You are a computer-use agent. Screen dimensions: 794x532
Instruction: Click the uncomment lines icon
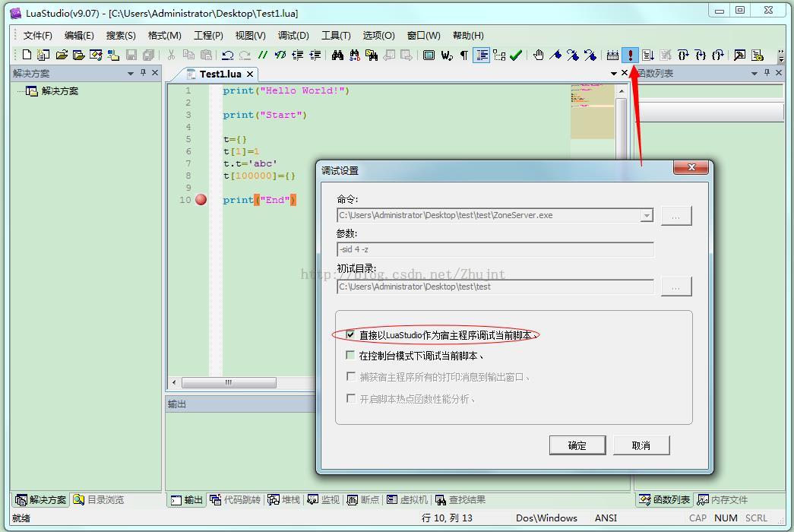280,55
